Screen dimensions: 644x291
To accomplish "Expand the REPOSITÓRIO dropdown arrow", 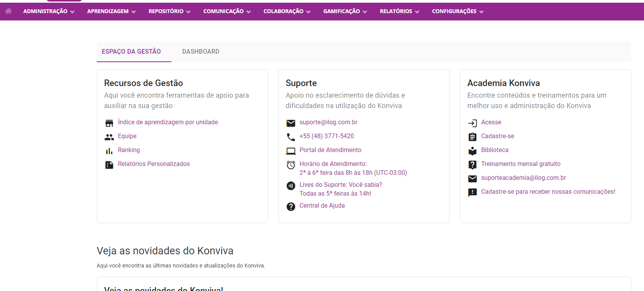I will click(x=188, y=12).
